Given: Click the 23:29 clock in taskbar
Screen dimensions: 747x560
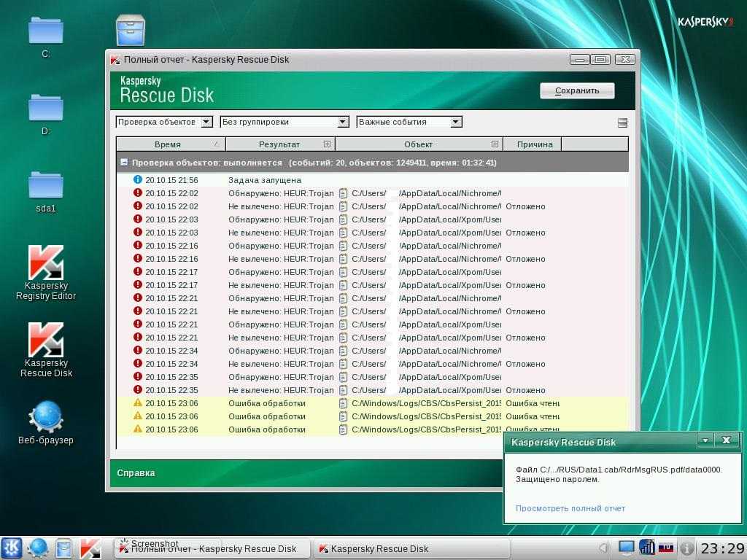Looking at the screenshot, I should click(x=722, y=548).
